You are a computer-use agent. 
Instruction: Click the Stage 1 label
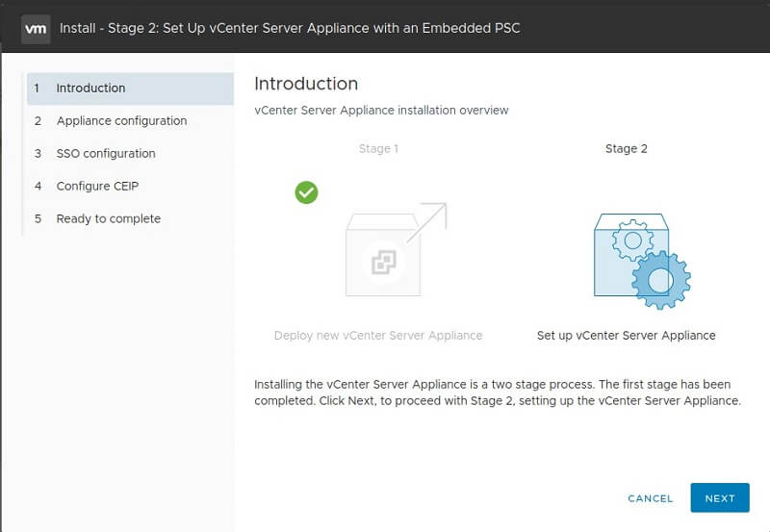378,149
